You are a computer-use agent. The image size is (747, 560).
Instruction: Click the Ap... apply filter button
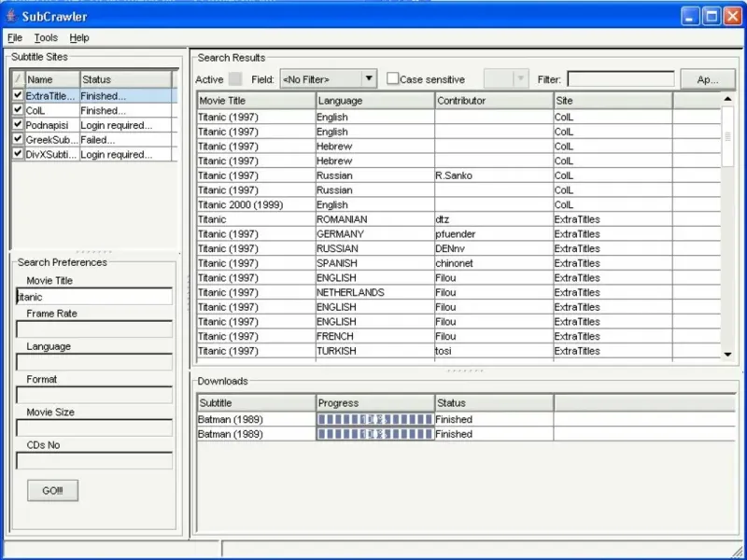tap(708, 79)
